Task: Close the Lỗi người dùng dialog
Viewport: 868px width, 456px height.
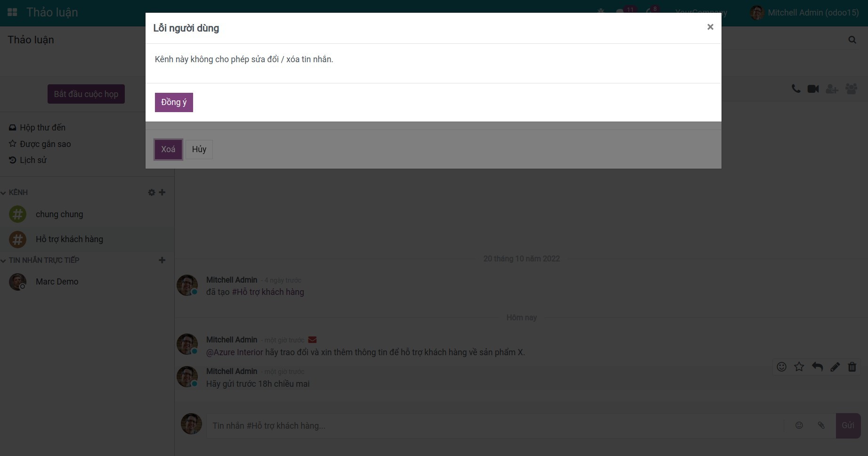Action: tap(710, 27)
